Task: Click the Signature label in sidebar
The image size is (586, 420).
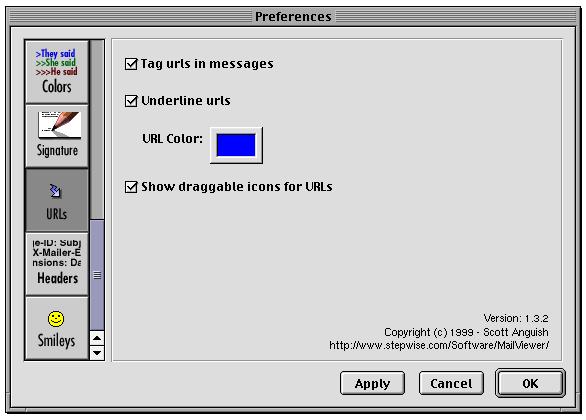Action: coord(58,151)
